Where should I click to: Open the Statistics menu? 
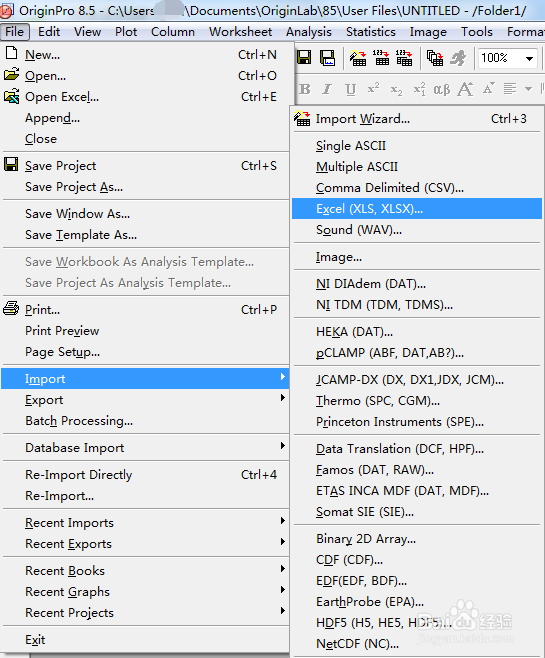[370, 32]
